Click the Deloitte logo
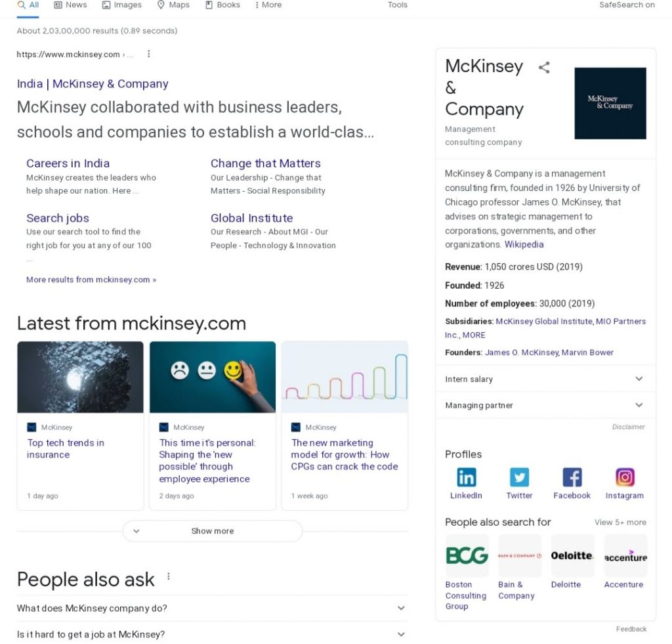Image resolution: width=672 pixels, height=644 pixels. [572, 555]
